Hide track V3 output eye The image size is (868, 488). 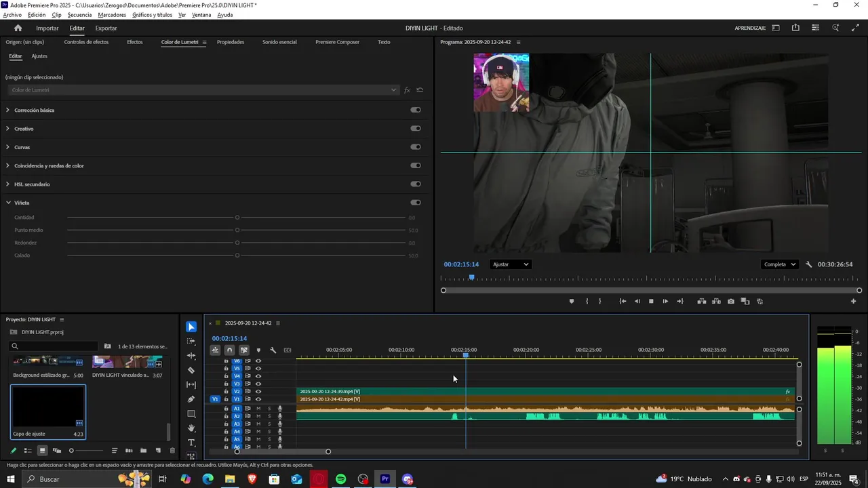point(258,384)
